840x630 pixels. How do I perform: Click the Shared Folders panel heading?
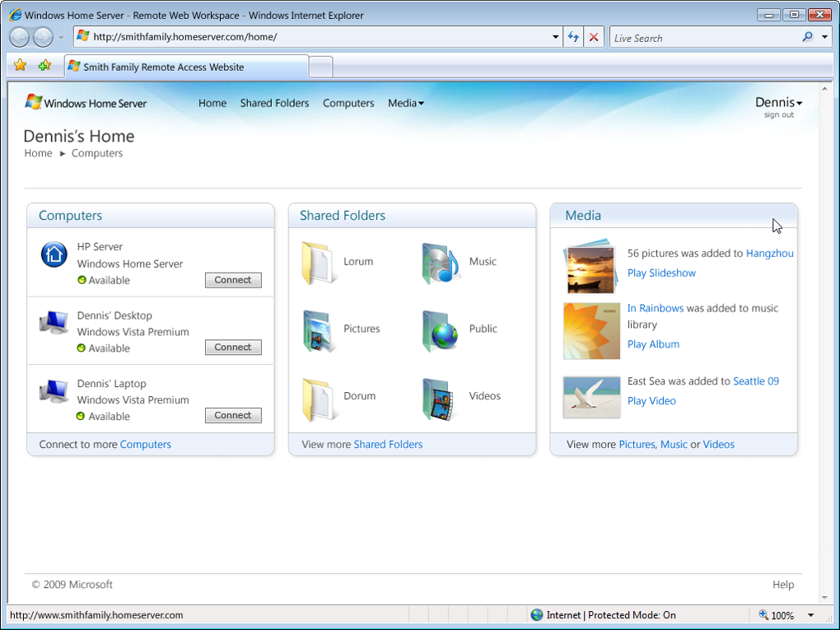pyautogui.click(x=343, y=216)
